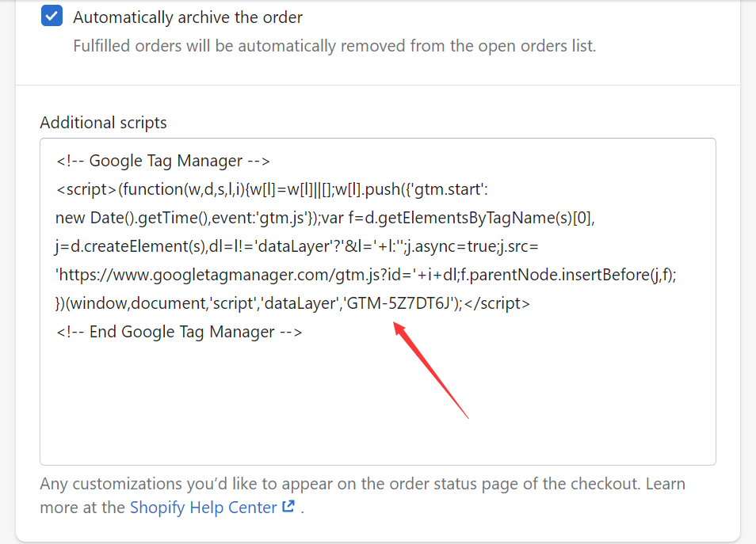The width and height of the screenshot is (756, 544).
Task: Click the End Google Tag Manager comment line
Action: click(179, 332)
